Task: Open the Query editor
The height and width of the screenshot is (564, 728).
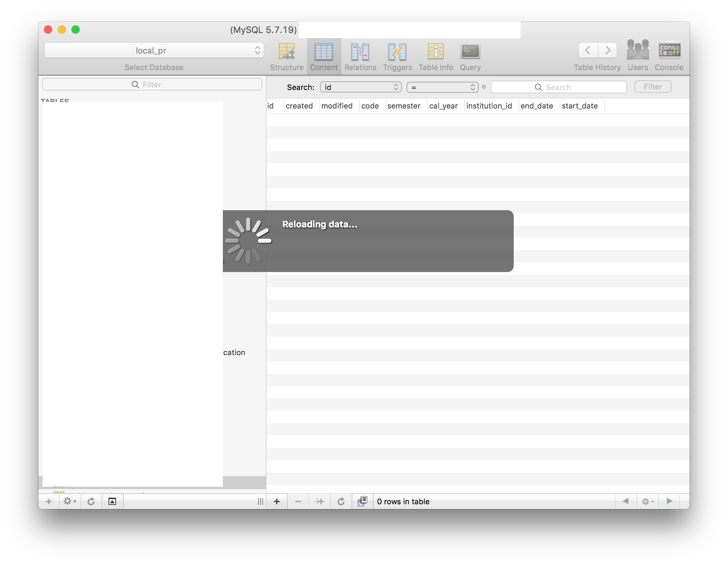Action: (470, 57)
